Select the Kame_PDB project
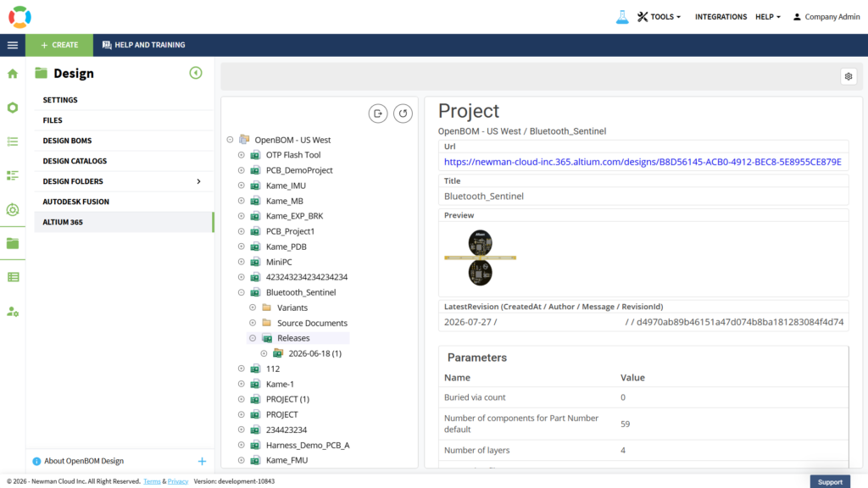 [286, 247]
